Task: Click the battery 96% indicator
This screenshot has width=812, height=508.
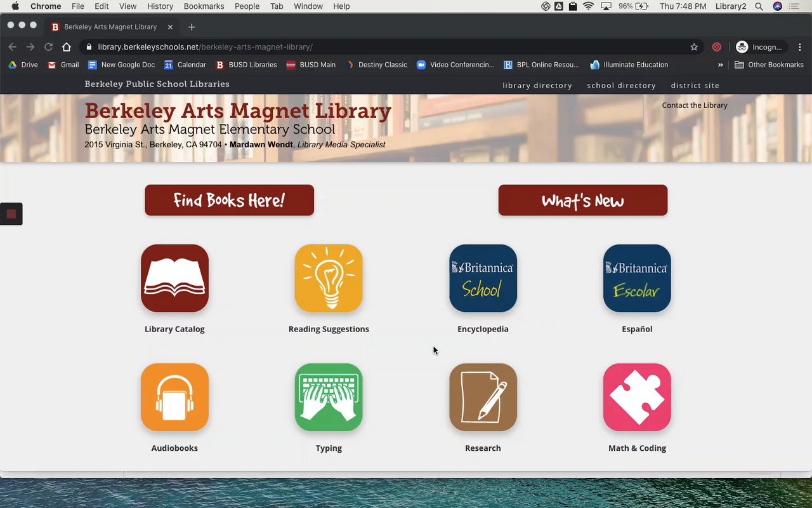Action: [633, 6]
